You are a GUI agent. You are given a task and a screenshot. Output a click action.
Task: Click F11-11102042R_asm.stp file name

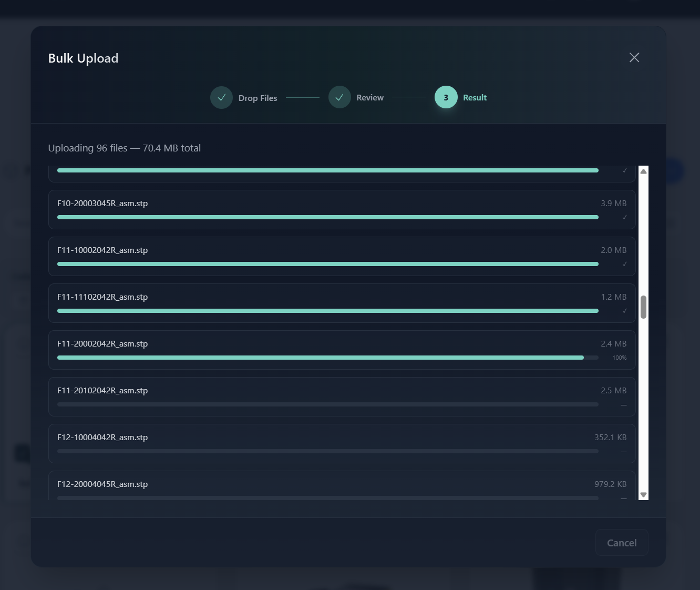pos(102,297)
